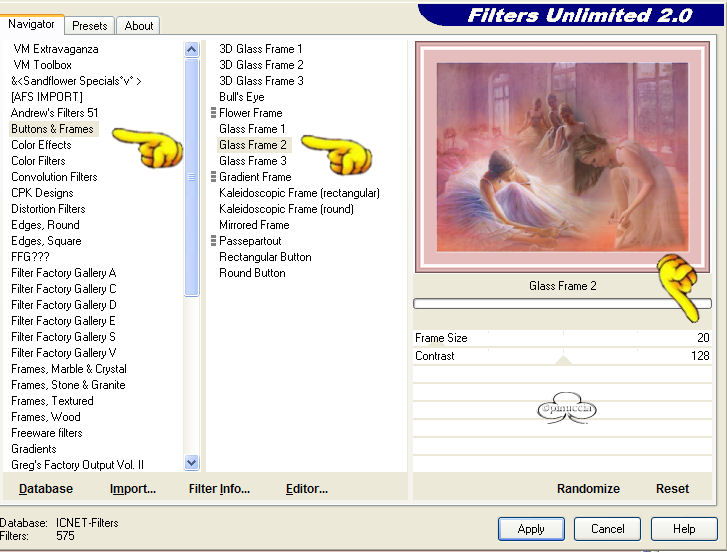Screen dimensions: 727x552
Task: Select Sandflower Specials category
Action: (76, 81)
